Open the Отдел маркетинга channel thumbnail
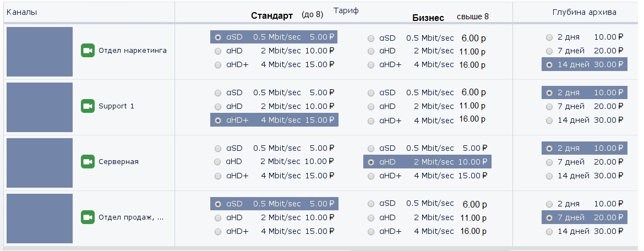 40,51
